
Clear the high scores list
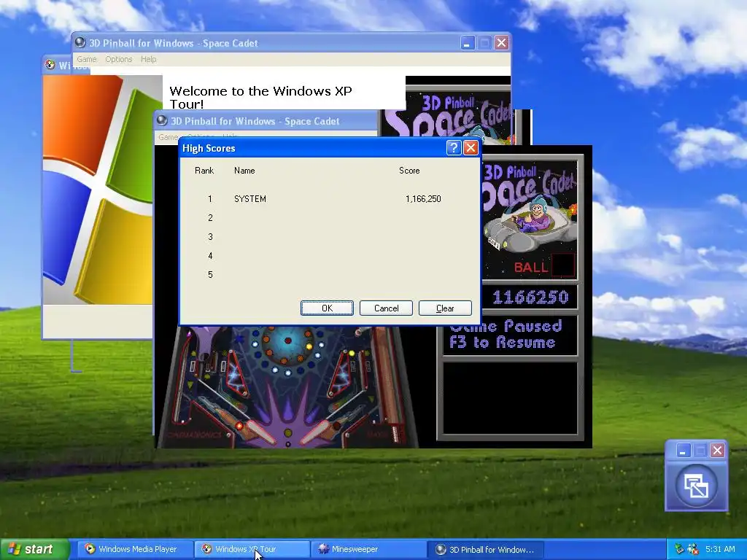(x=445, y=308)
